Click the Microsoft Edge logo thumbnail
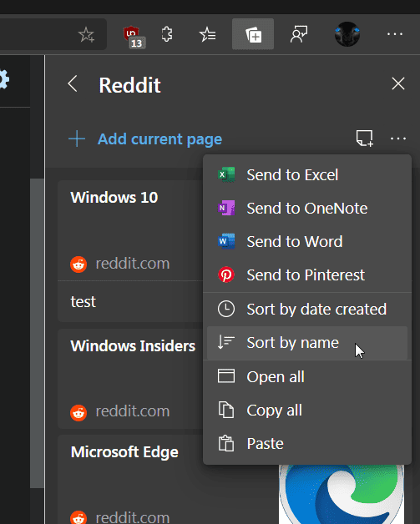Viewport: 420px width, 524px height. 342,494
